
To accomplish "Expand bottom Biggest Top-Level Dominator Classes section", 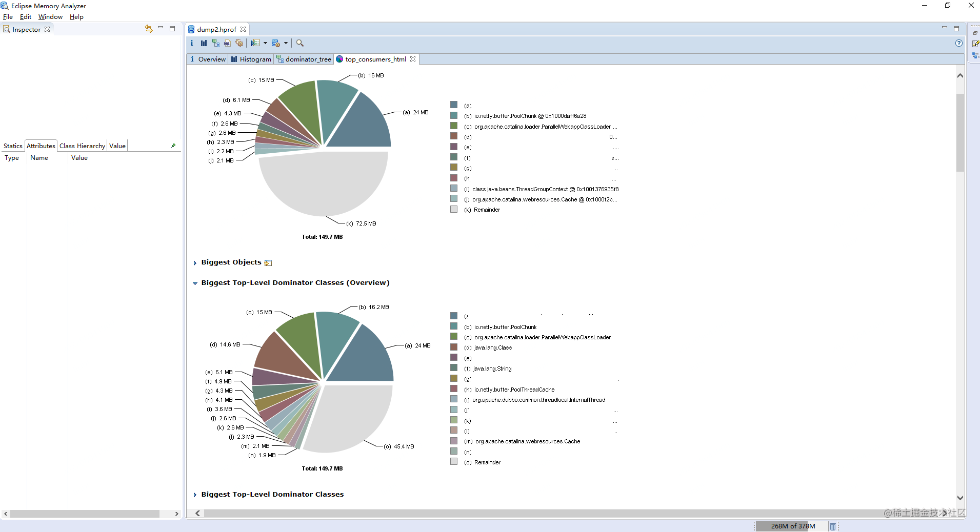I will pos(195,495).
